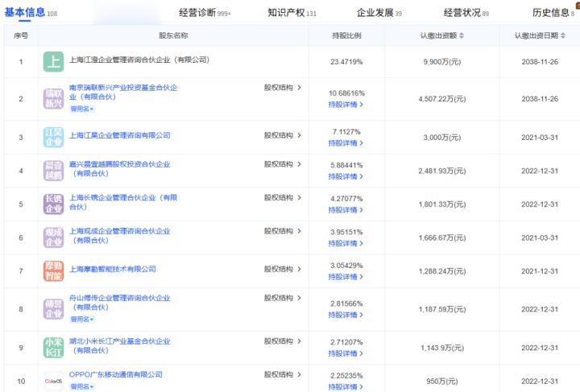The width and height of the screenshot is (580, 392).
Task: Click the dark purple 长镜企业 logo
Action: click(x=53, y=204)
